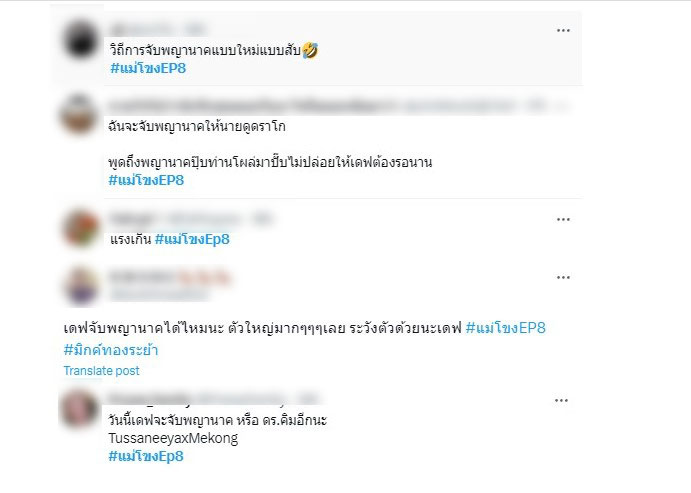
Task: Open #แม่โขงEP8 hashtag in the second tweet
Action: tap(146, 180)
